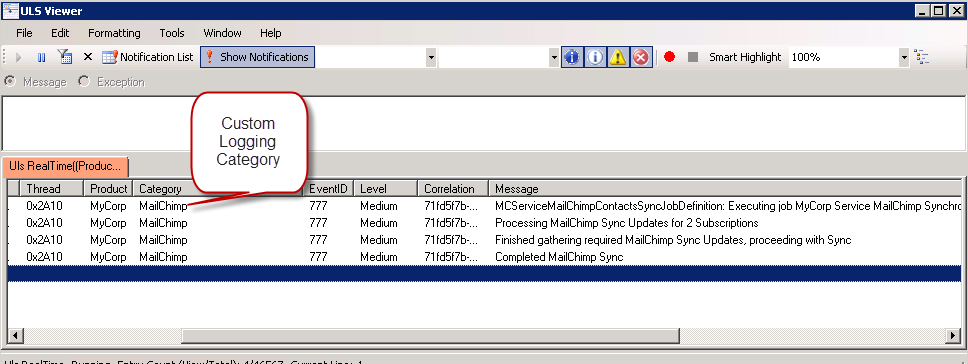Viewport: 968px width, 364px height.
Task: Select row 'Processing MailChimp Sync Updates for 2 Subscriptions'
Action: click(485, 223)
